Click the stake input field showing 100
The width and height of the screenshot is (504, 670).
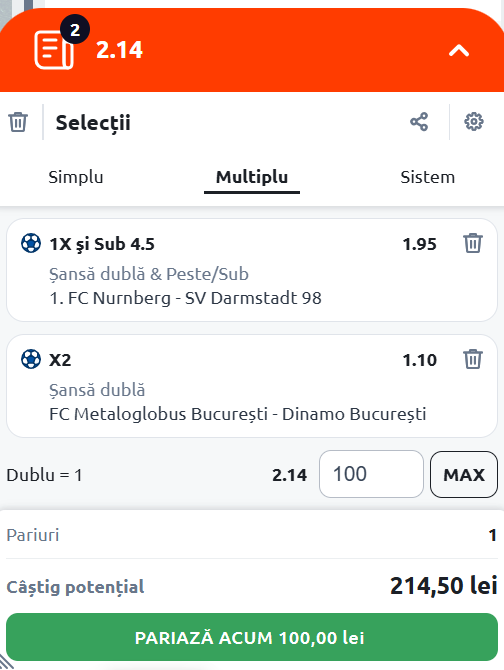[371, 474]
